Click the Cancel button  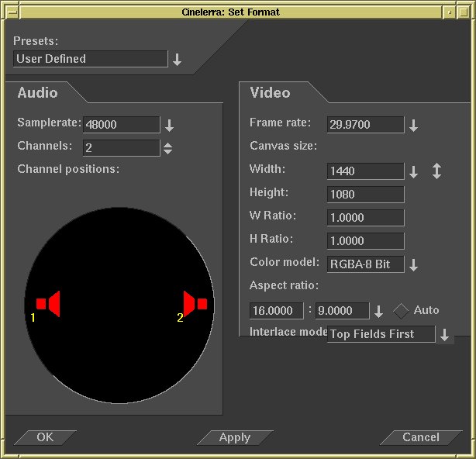(421, 437)
